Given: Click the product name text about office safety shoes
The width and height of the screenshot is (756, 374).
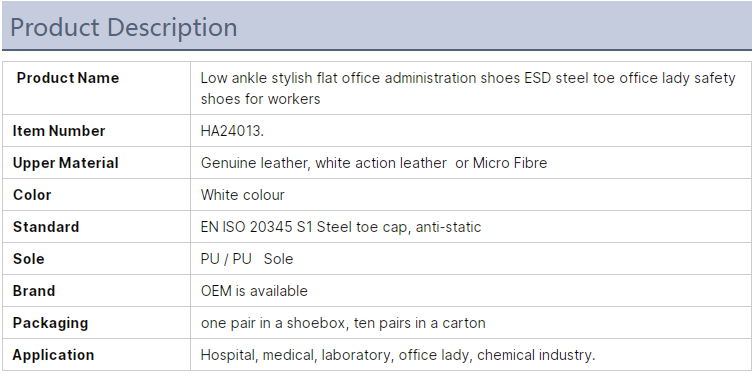Looking at the screenshot, I should 468,88.
